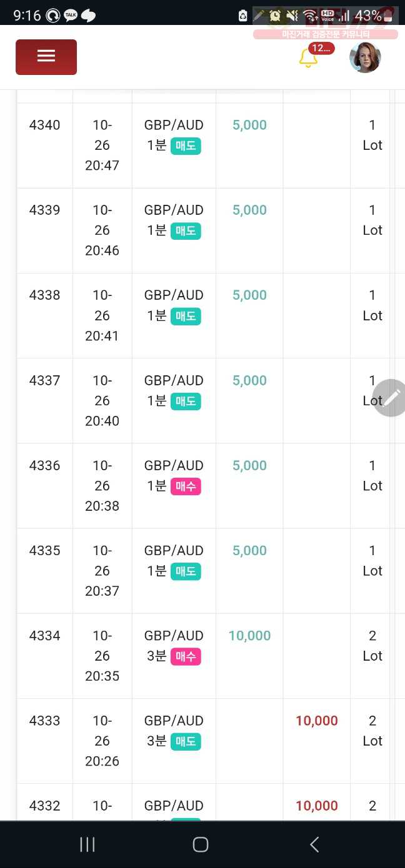The height and width of the screenshot is (868, 405).
Task: Open Android recent apps icon
Action: pyautogui.click(x=87, y=845)
